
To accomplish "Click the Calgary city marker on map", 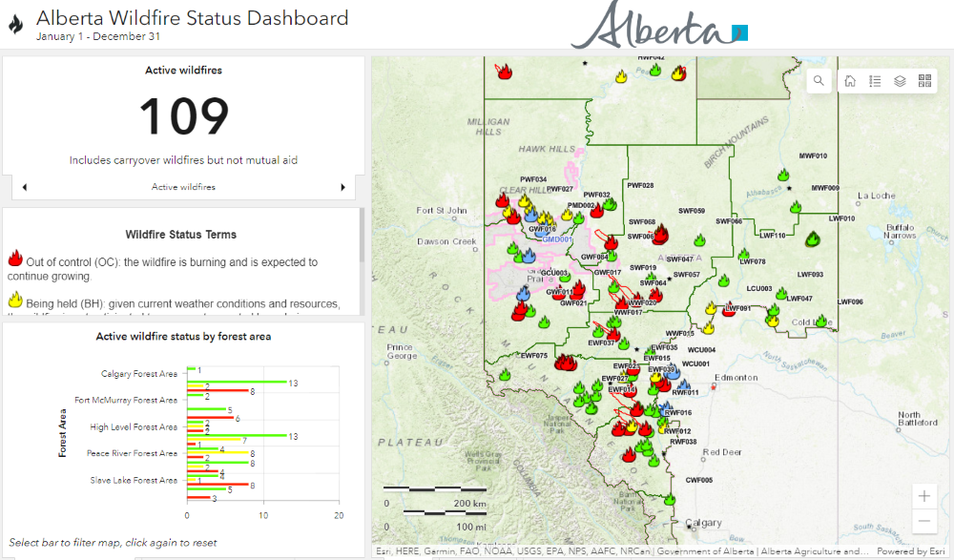I will click(x=690, y=523).
